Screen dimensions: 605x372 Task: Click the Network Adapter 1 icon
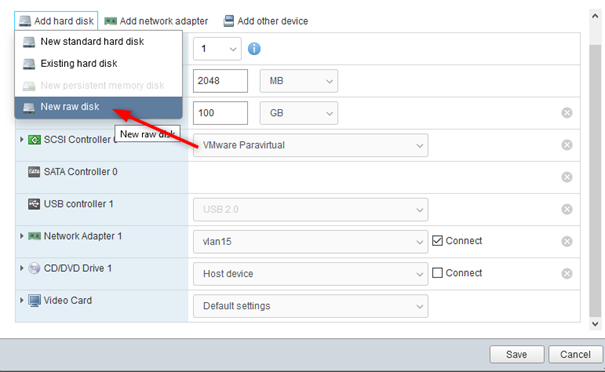34,236
